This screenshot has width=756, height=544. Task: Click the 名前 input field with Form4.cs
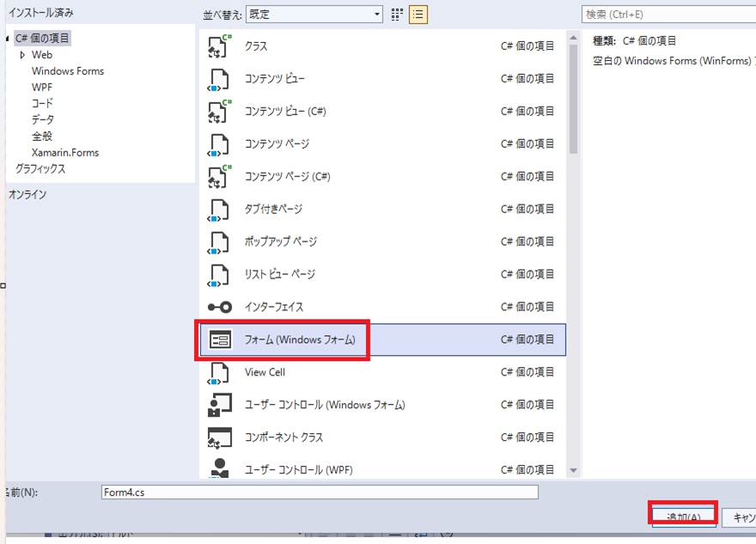click(x=319, y=492)
